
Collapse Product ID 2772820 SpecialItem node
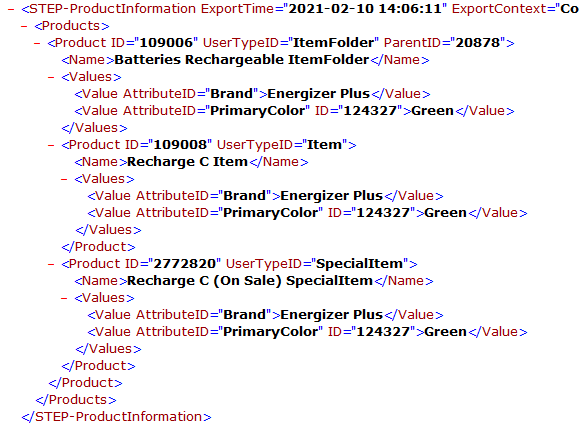tap(51, 264)
